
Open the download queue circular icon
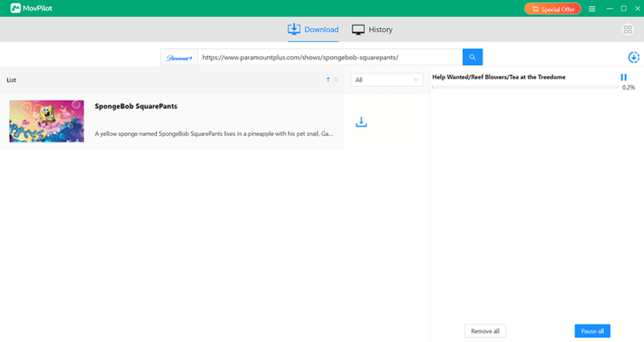pos(633,58)
